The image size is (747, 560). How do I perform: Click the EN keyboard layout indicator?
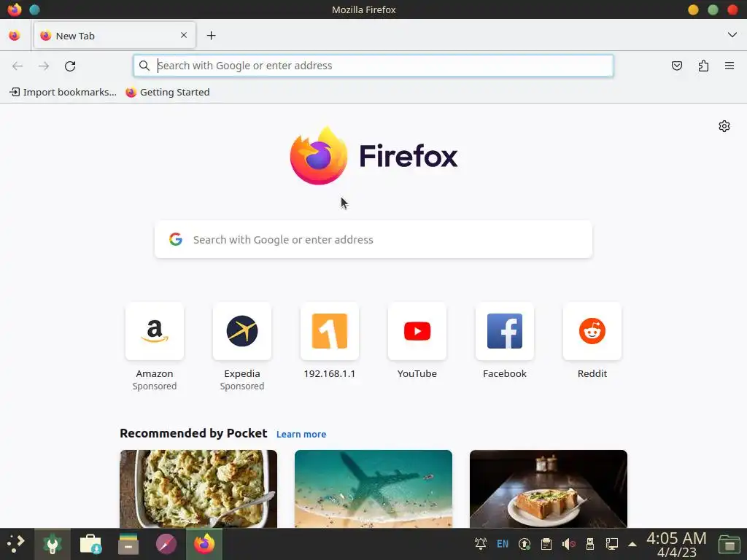pyautogui.click(x=503, y=544)
